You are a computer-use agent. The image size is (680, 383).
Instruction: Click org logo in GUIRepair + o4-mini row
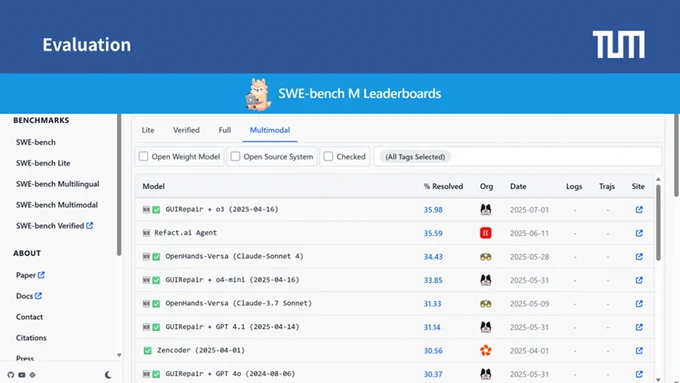coord(486,280)
